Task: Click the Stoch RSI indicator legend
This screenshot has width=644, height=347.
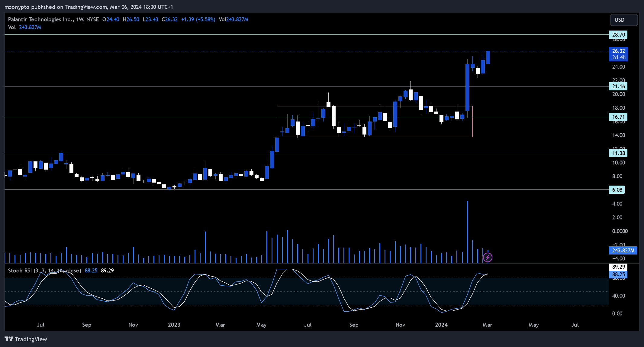Action: click(x=44, y=271)
